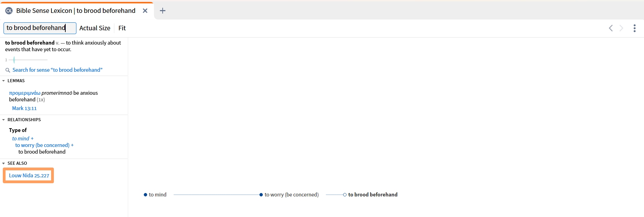Click the filled 'to mind' graph node
The height and width of the screenshot is (217, 644).
coord(145,195)
